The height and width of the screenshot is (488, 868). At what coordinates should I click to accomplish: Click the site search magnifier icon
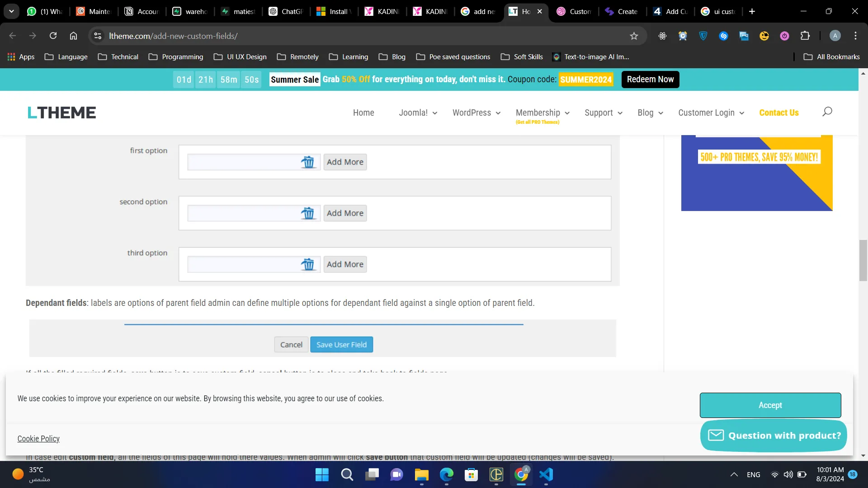827,112
